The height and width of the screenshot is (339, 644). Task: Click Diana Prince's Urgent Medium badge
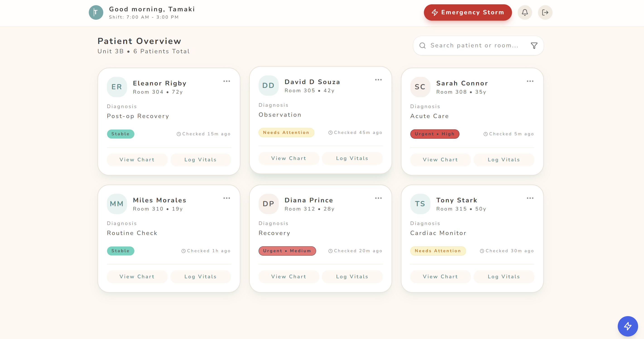point(287,251)
